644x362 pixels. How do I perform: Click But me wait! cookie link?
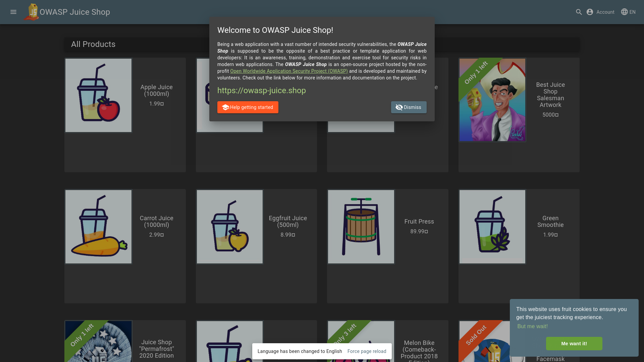point(532,326)
